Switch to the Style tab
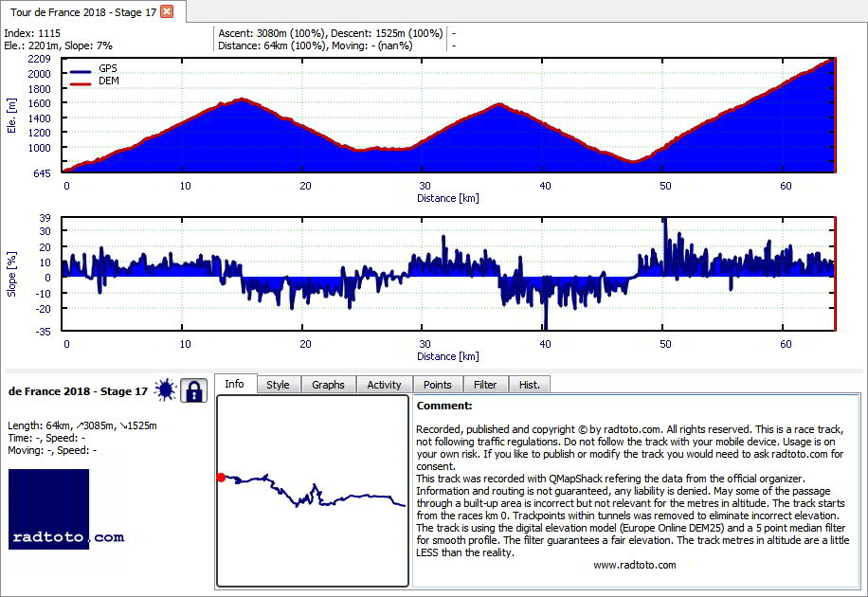The image size is (868, 597). pyautogui.click(x=278, y=385)
